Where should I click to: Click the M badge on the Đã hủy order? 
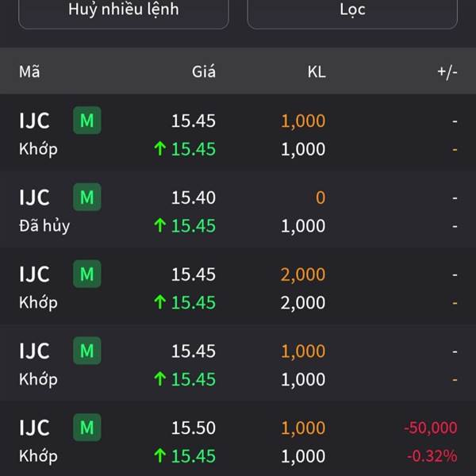pos(87,198)
